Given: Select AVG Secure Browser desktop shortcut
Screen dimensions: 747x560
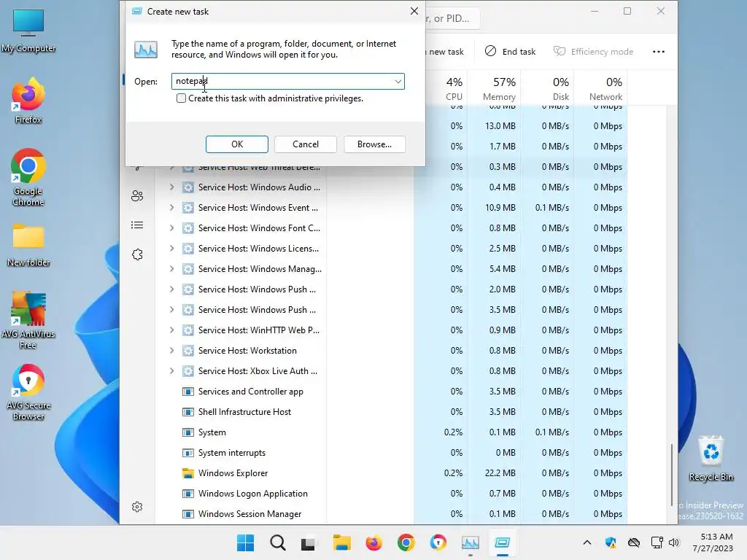Looking at the screenshot, I should click(x=28, y=392).
